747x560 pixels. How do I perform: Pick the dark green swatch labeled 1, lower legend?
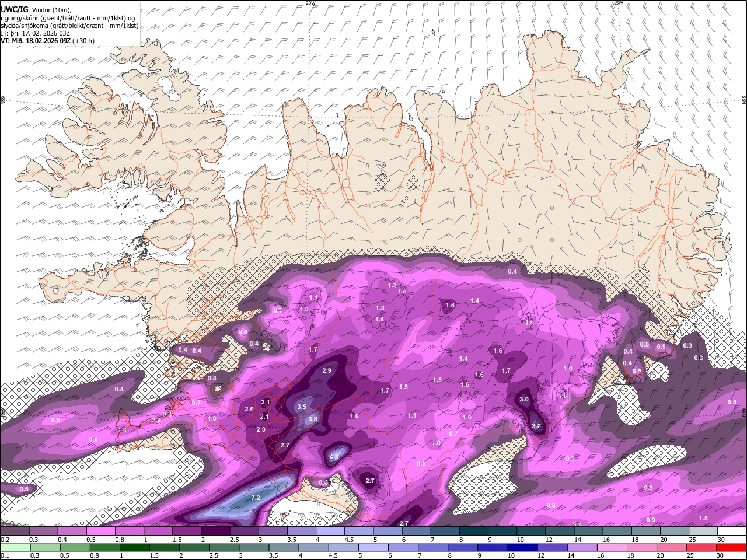click(x=134, y=547)
